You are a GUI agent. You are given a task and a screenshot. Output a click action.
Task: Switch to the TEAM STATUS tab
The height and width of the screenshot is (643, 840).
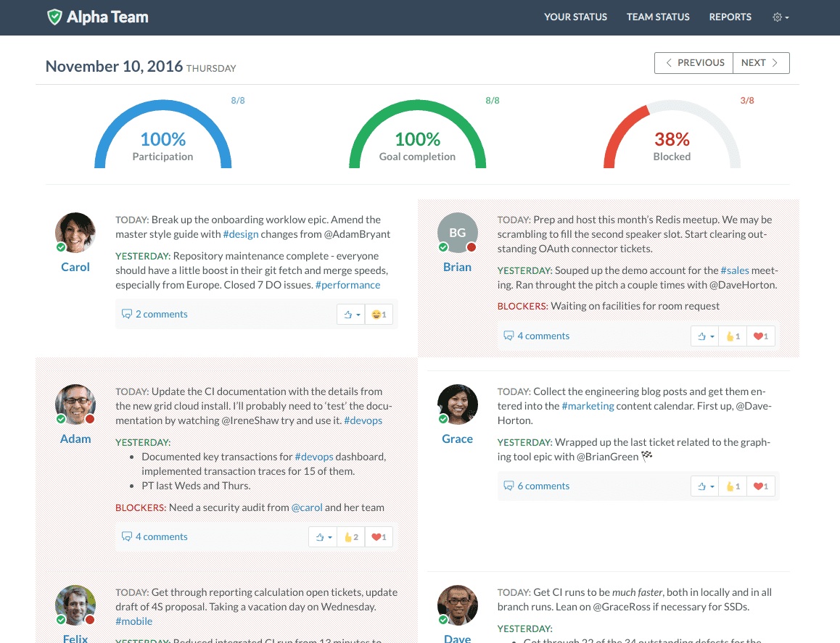[x=658, y=17]
